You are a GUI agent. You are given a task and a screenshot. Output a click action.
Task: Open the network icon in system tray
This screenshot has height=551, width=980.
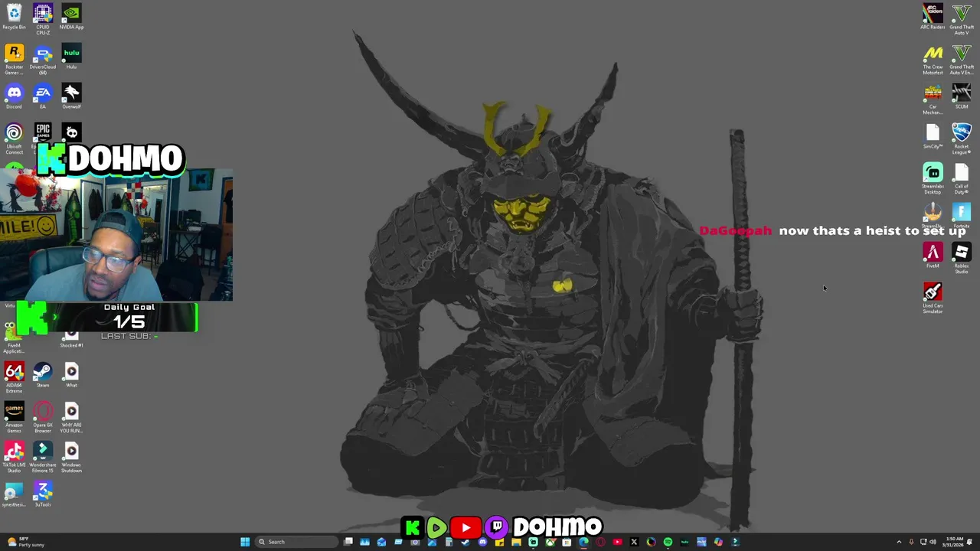(923, 542)
